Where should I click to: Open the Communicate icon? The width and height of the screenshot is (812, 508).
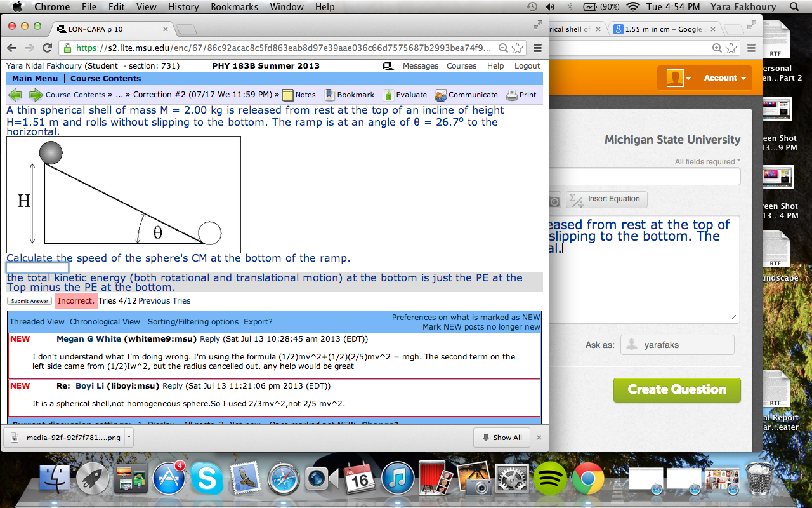click(440, 95)
